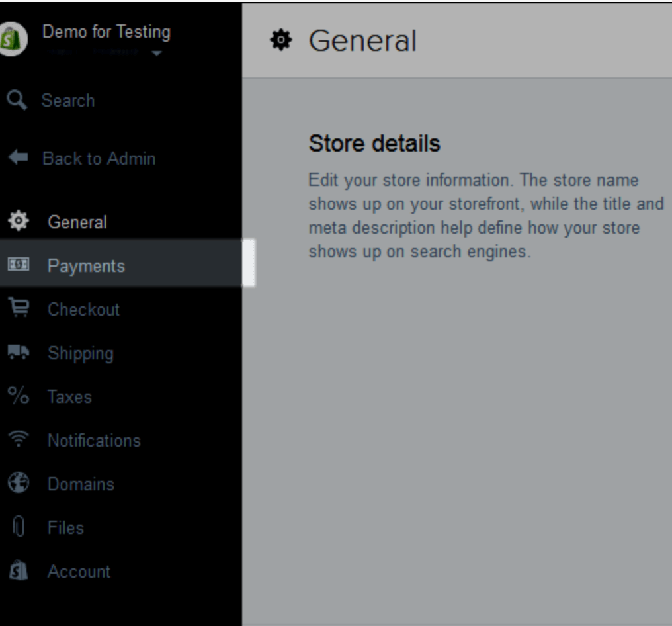
Task: Click the Taxes percent icon
Action: (x=17, y=396)
